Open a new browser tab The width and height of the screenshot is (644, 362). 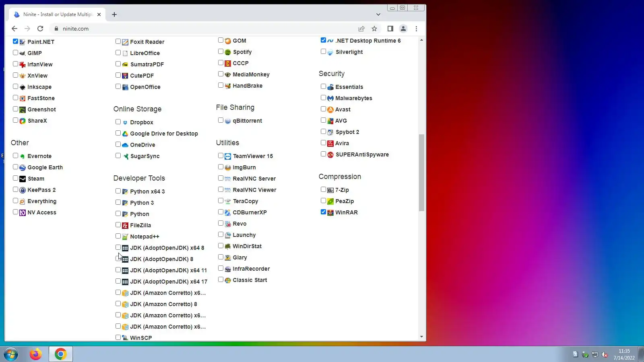[114, 14]
